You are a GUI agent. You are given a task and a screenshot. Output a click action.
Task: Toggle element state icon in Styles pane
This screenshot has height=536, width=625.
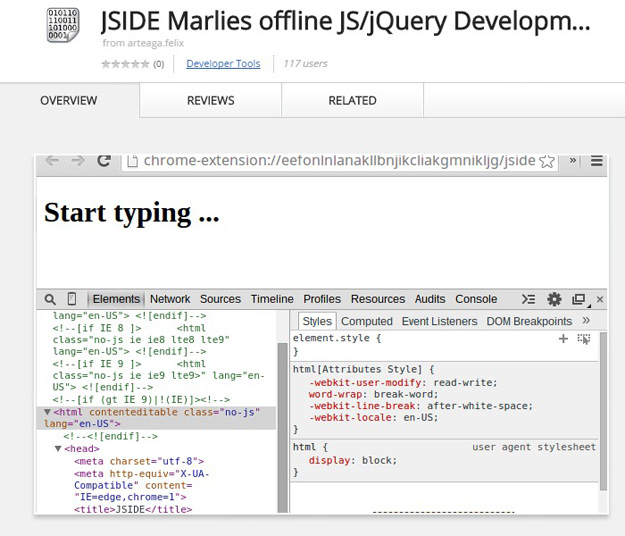584,339
